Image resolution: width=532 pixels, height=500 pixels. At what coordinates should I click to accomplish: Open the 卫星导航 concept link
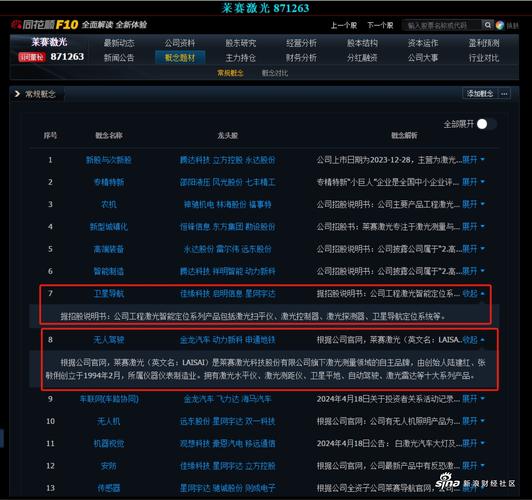(x=109, y=293)
